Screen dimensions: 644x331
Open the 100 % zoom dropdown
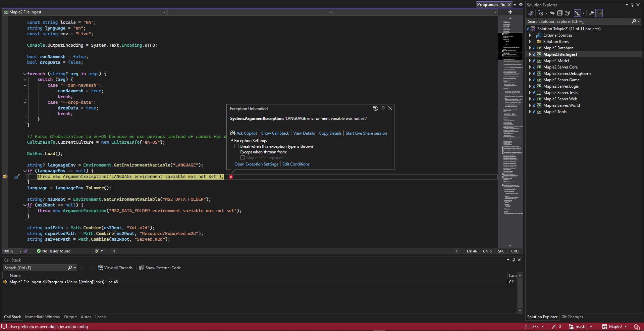pos(20,251)
